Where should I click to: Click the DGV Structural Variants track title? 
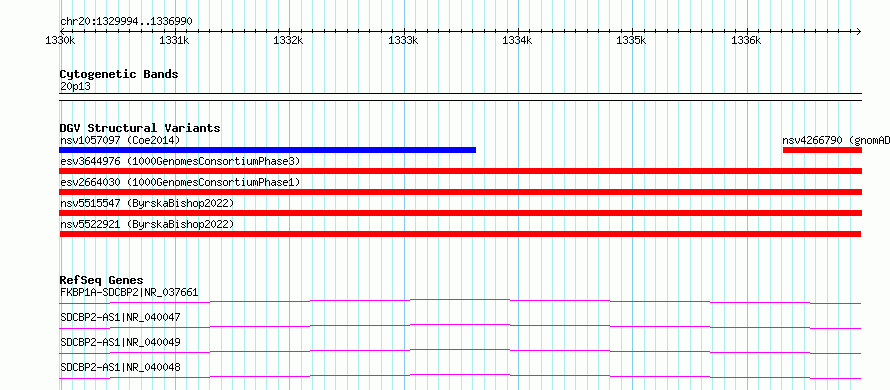click(x=140, y=128)
